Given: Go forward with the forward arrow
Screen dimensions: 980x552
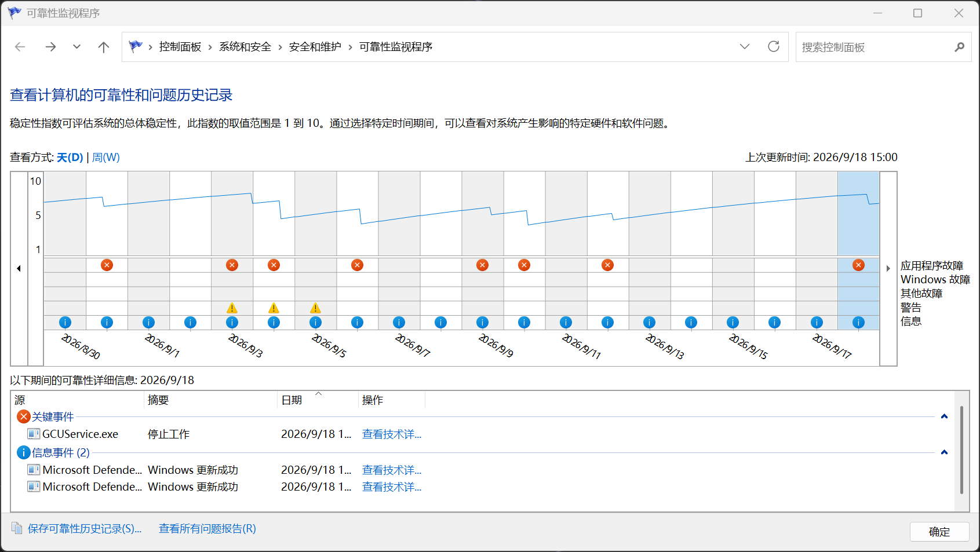Looking at the screenshot, I should pos(50,47).
